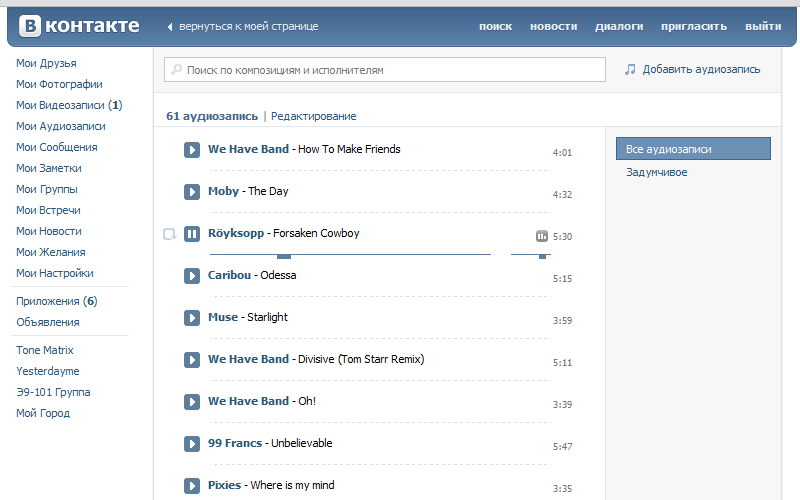The width and height of the screenshot is (800, 500).
Task: Click duration 3:59 of Muse track
Action: click(x=562, y=320)
